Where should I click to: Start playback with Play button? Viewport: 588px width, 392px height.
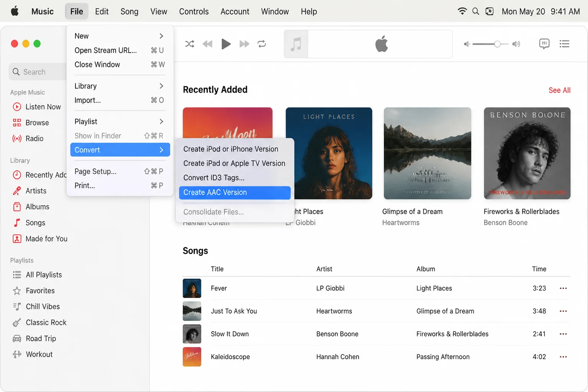coord(226,44)
